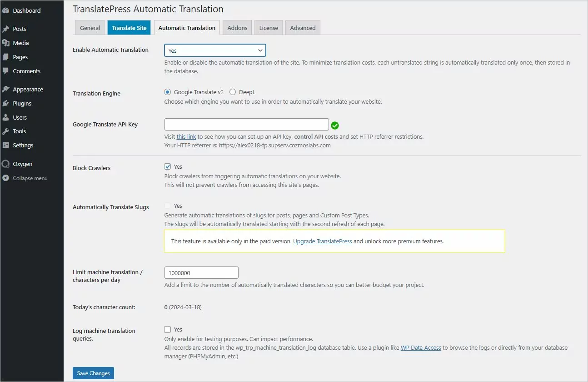
Task: Click the Settings sliders icon
Action: (x=5, y=145)
